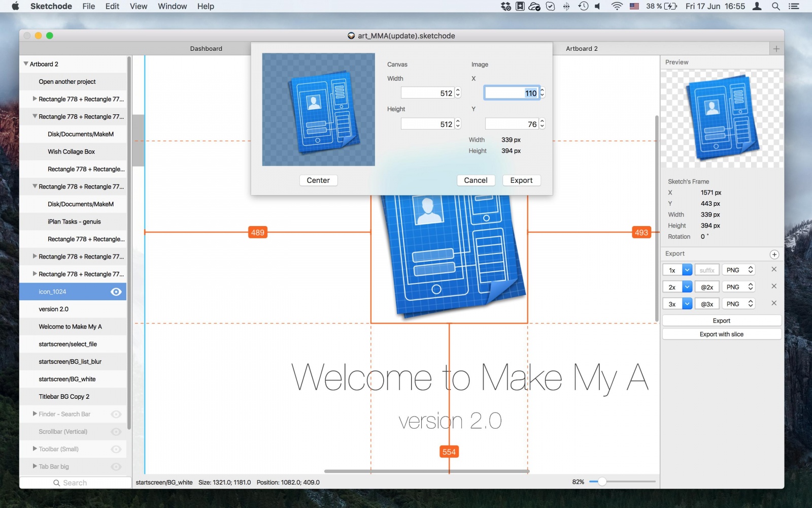Click the image X stepper
812x508 pixels.
click(542, 92)
